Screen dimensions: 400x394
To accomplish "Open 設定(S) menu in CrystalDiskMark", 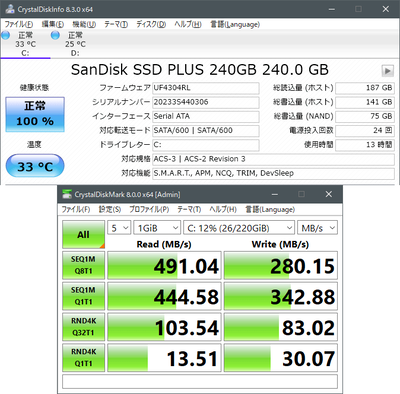I will pyautogui.click(x=110, y=209).
